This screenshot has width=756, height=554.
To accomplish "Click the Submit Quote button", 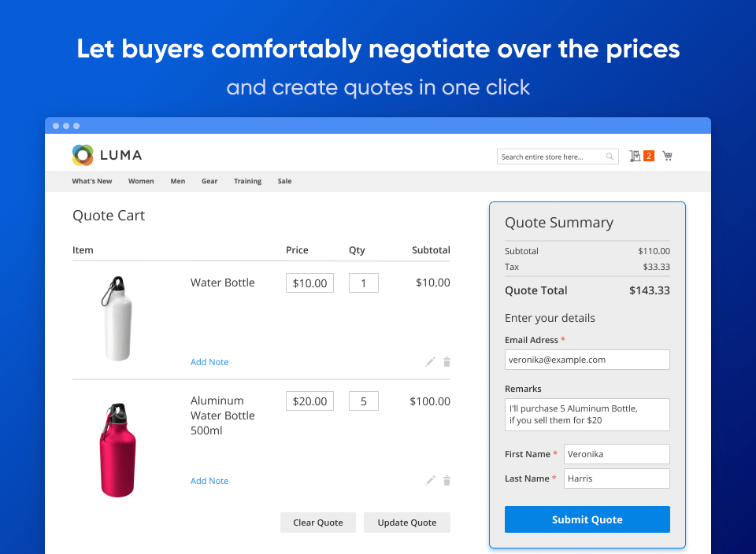I will click(x=587, y=519).
